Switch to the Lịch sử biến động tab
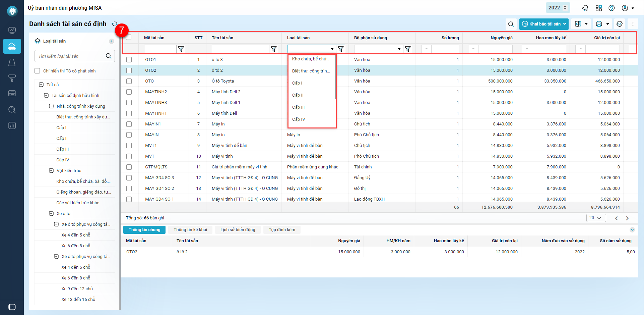This screenshot has width=644, height=315. coord(238,230)
